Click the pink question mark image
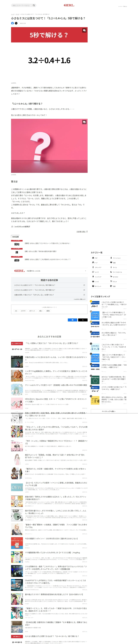 coord(49,146)
